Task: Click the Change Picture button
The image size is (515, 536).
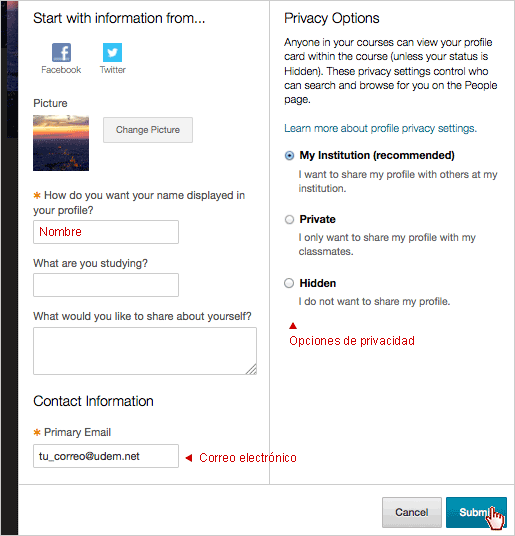Action: (x=148, y=130)
